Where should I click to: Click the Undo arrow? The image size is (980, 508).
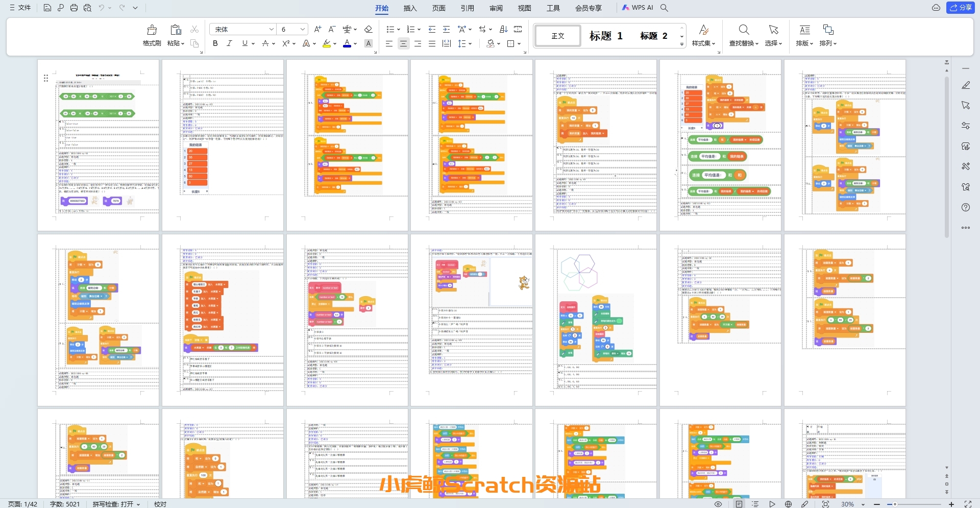point(102,8)
